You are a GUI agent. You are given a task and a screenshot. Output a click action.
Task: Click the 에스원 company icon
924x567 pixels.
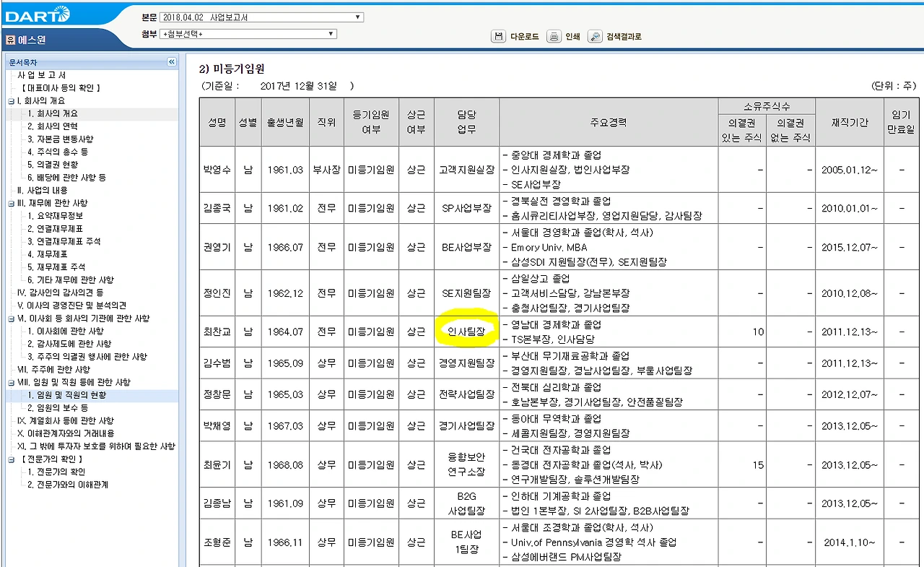tap(10, 40)
